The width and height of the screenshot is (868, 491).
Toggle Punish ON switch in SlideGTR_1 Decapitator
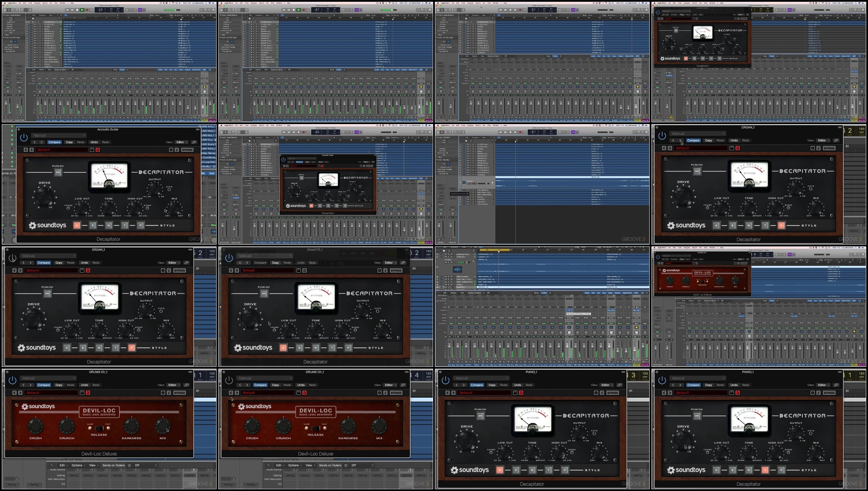coord(264,294)
